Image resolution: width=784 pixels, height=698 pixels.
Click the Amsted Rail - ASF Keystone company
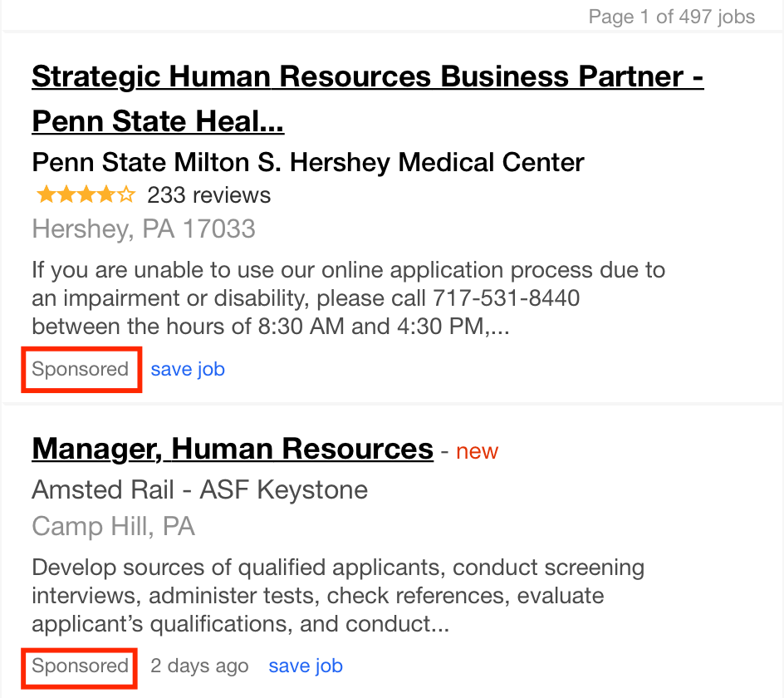pos(199,489)
